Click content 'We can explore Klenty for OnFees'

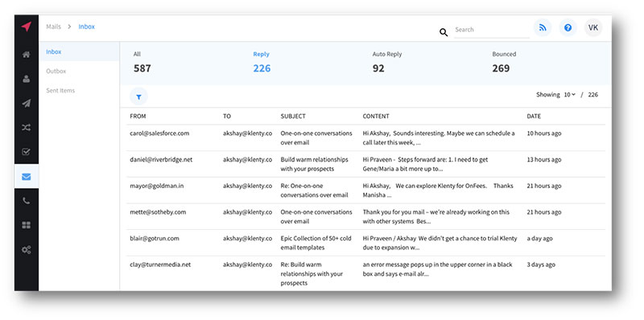click(x=438, y=191)
